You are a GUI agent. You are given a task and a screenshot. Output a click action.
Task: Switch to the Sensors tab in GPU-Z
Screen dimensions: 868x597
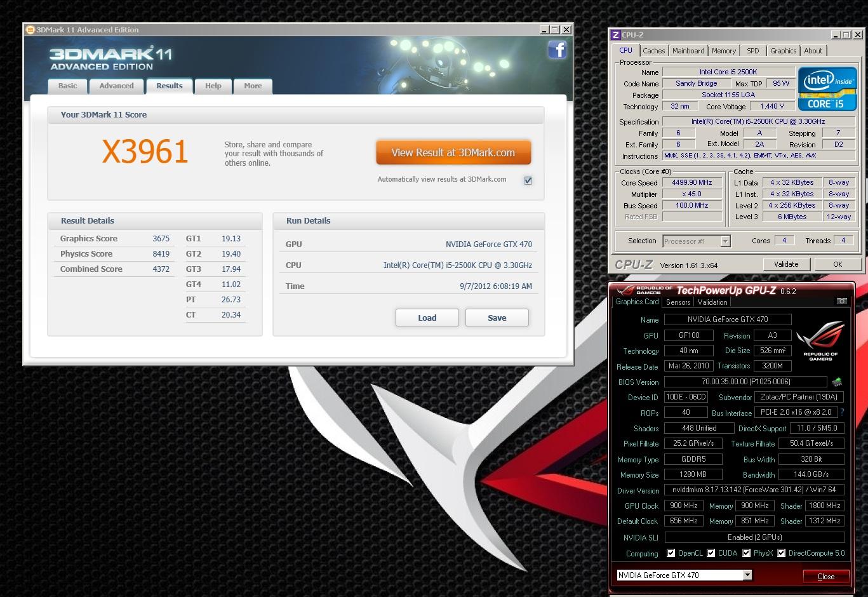[678, 302]
